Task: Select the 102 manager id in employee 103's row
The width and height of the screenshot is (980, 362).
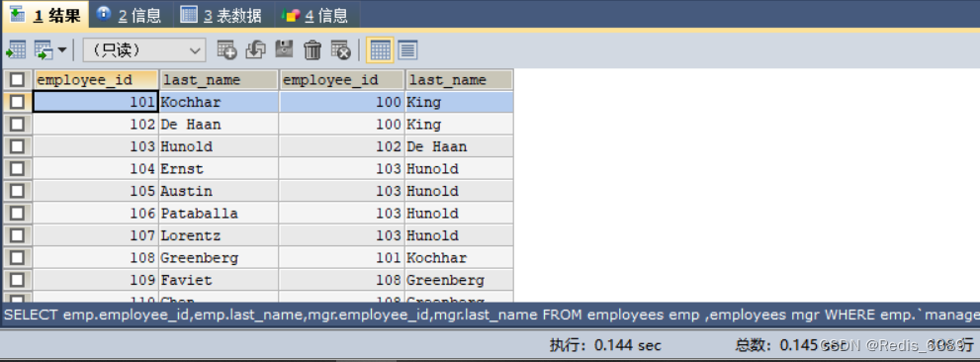Action: point(341,147)
